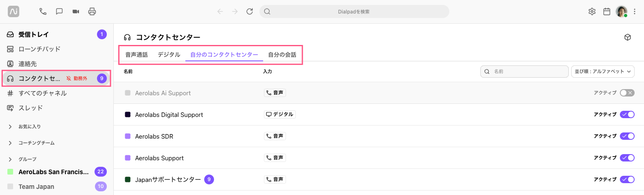Viewport: 644px width, 195px height.
Task: Open the phone call dialer icon
Action: click(43, 11)
